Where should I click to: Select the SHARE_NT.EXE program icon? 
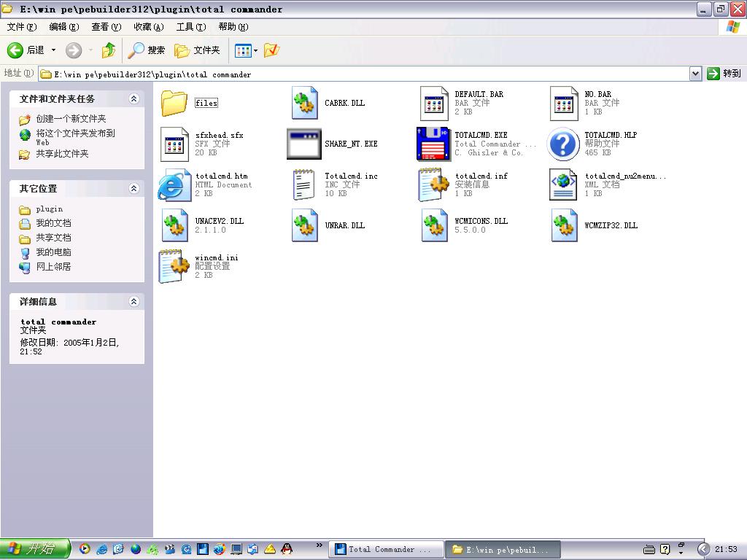coord(304,144)
